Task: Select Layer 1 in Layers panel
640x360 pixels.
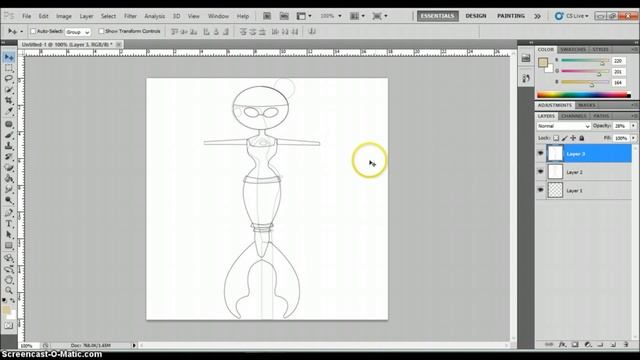Action: pos(584,190)
